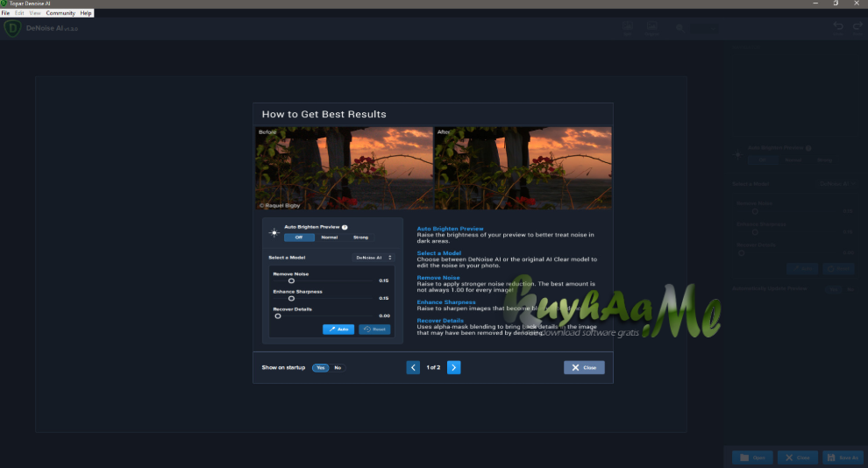This screenshot has width=868, height=468.
Task: Click help icon in dimmed main panel
Action: (808, 148)
